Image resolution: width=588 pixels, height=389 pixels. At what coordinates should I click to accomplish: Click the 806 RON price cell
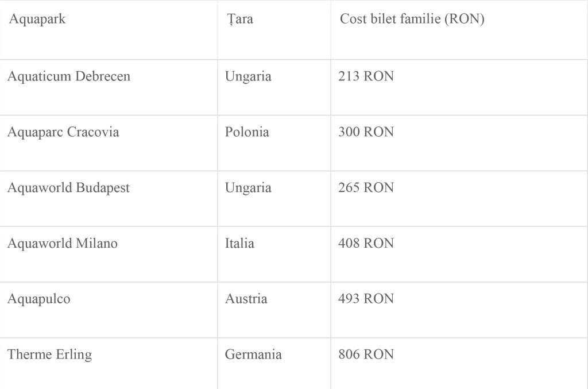(x=366, y=355)
